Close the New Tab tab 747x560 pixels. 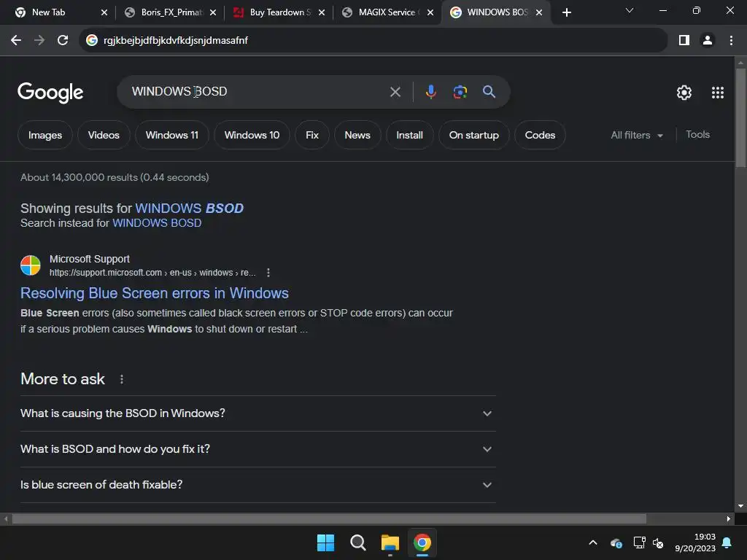[x=104, y=12]
